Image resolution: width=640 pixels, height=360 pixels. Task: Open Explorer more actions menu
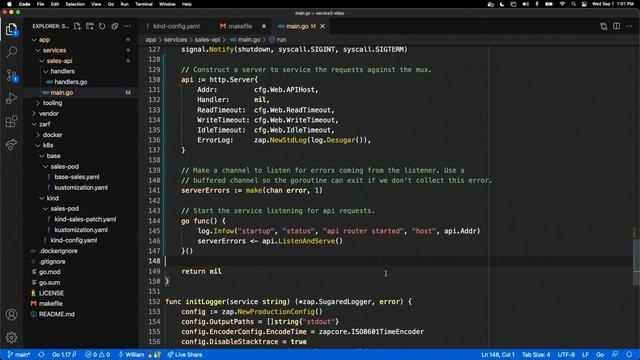click(127, 26)
